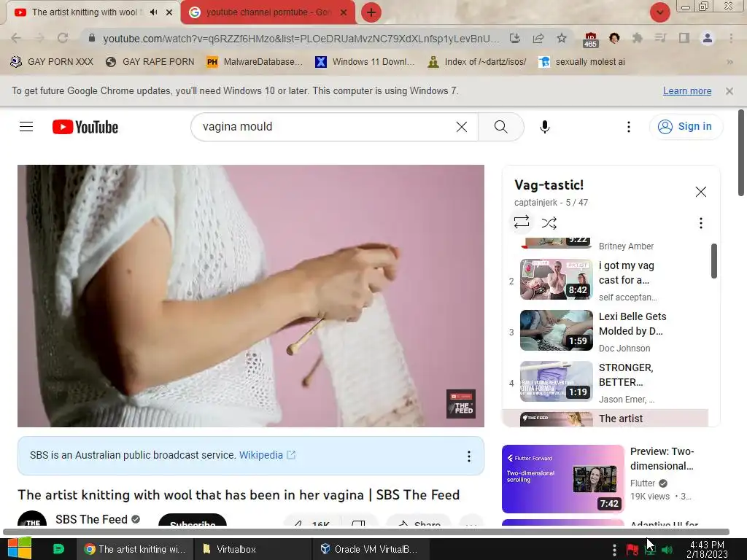Click the Subscribe button

tap(193, 520)
